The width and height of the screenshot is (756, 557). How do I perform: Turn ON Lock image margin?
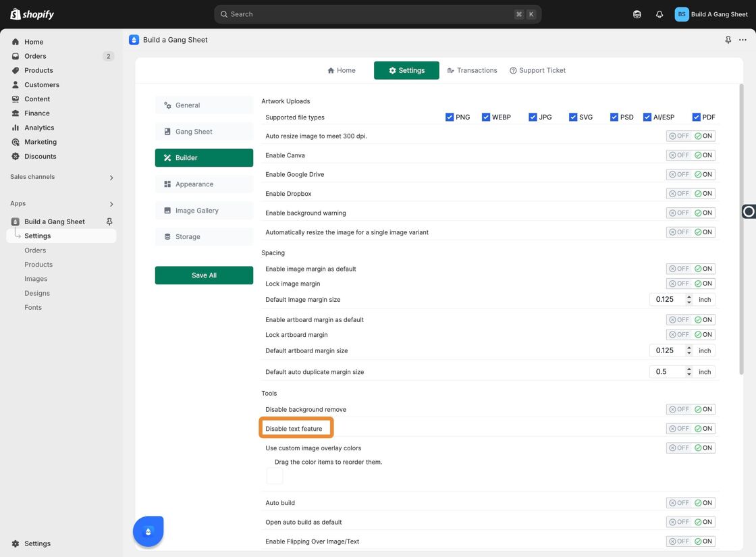703,284
